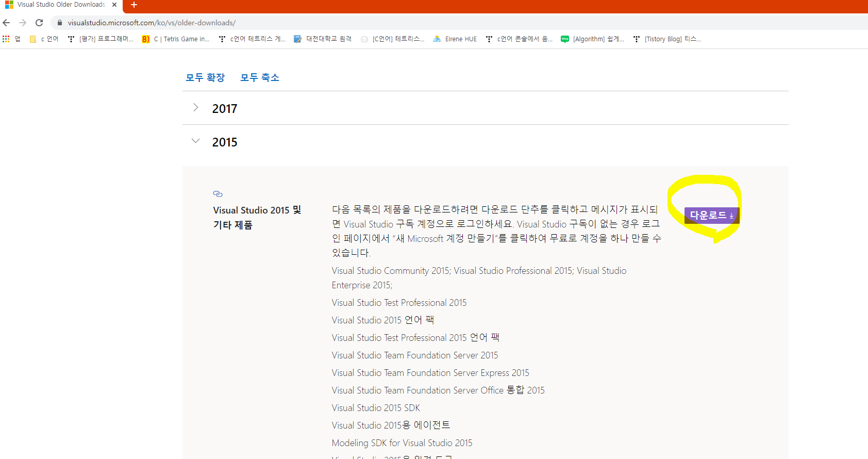Open the '[C언어] 테트리스' bookmark
Screen dimensions: 868x459
393,39
